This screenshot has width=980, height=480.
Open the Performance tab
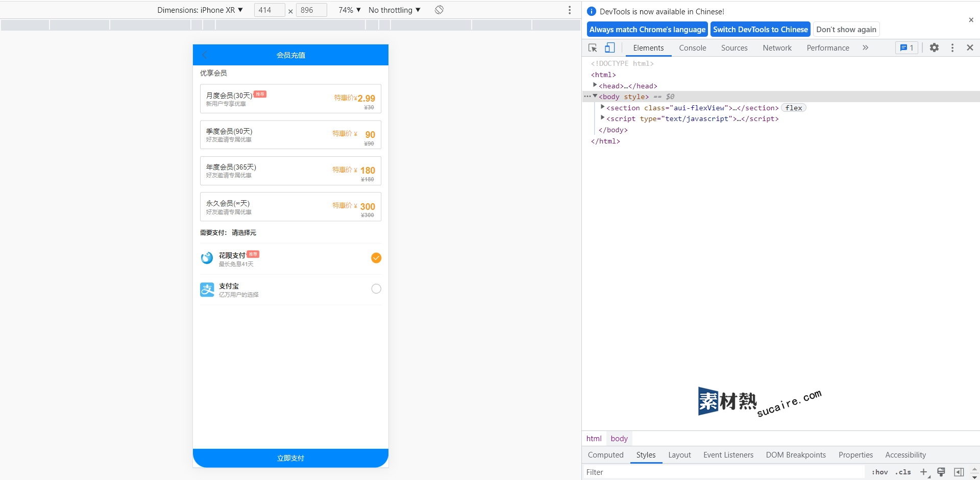point(828,47)
